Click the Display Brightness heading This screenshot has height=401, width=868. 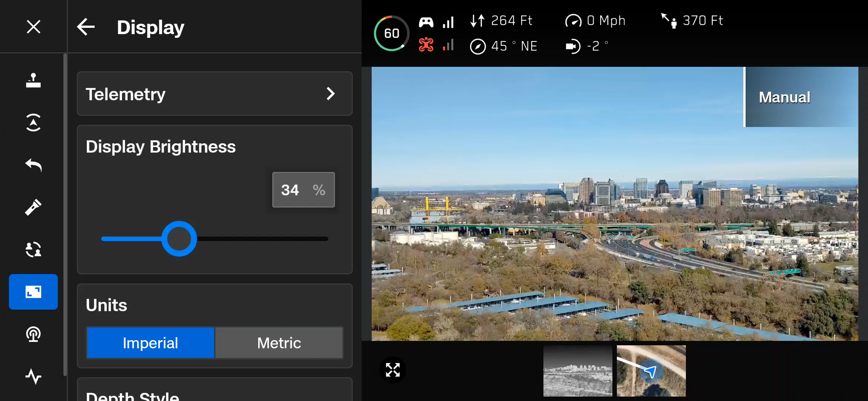tap(161, 146)
